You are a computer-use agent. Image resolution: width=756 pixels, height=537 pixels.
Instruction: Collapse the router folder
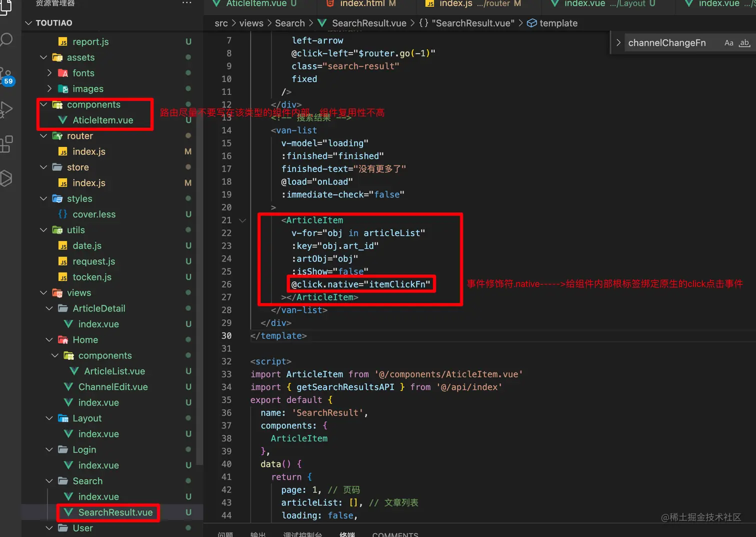(43, 136)
